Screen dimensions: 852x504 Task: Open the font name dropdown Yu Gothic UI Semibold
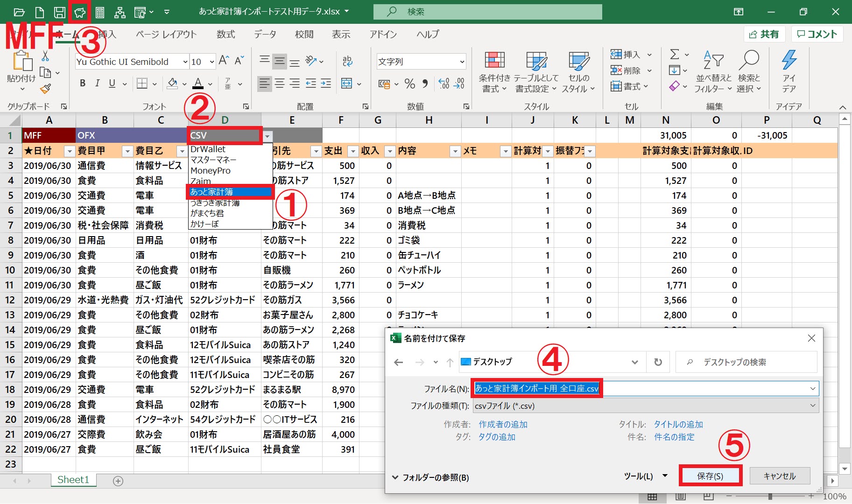(x=185, y=62)
